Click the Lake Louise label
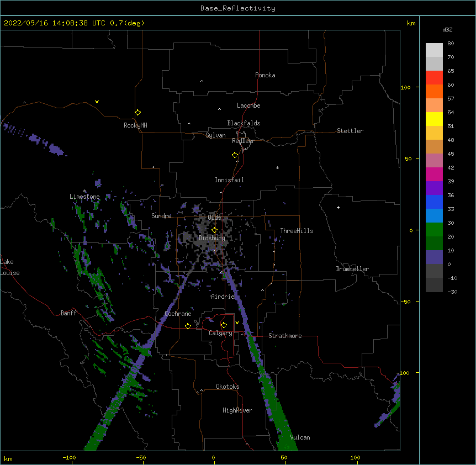Image resolution: width=476 pixels, height=465 pixels. point(10,267)
